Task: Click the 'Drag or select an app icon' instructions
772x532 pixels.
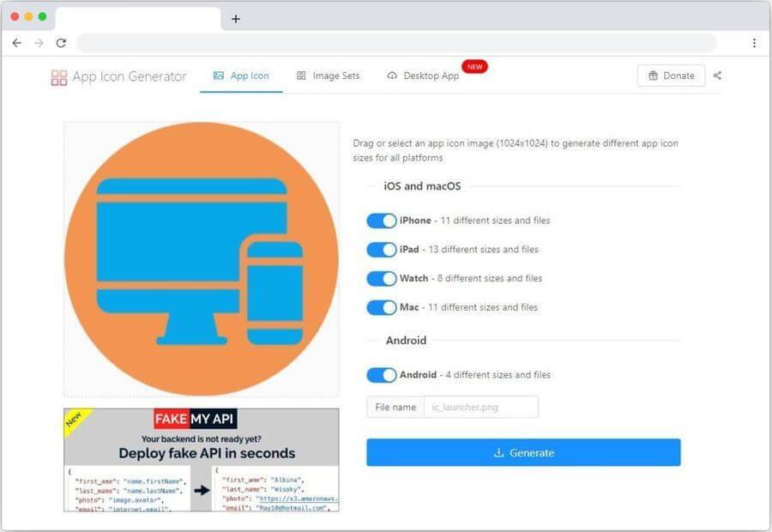Action: coord(516,150)
